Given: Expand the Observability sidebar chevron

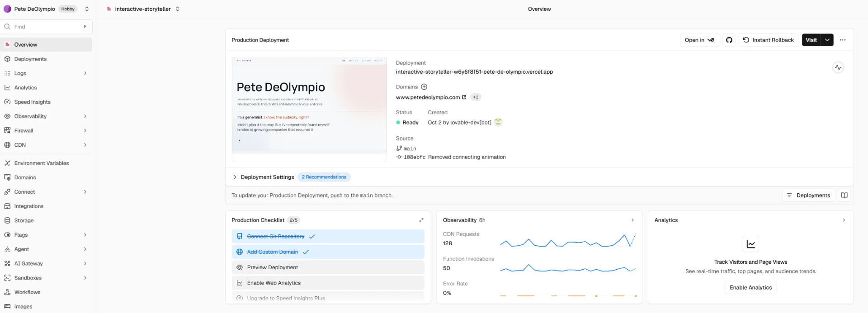Looking at the screenshot, I should click(85, 116).
